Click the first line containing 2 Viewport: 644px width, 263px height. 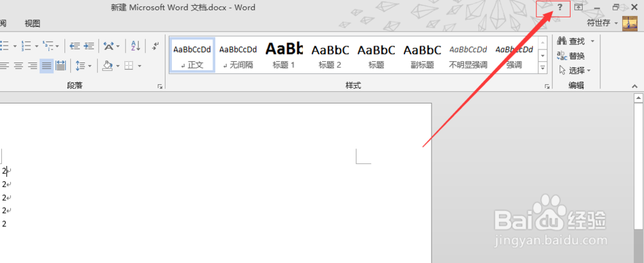point(6,170)
